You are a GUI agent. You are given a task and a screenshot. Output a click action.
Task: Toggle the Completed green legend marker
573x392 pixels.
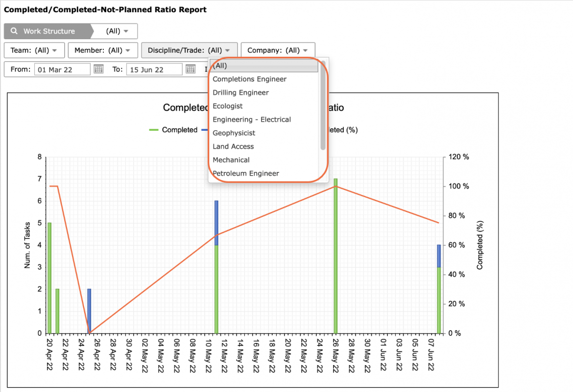(153, 130)
